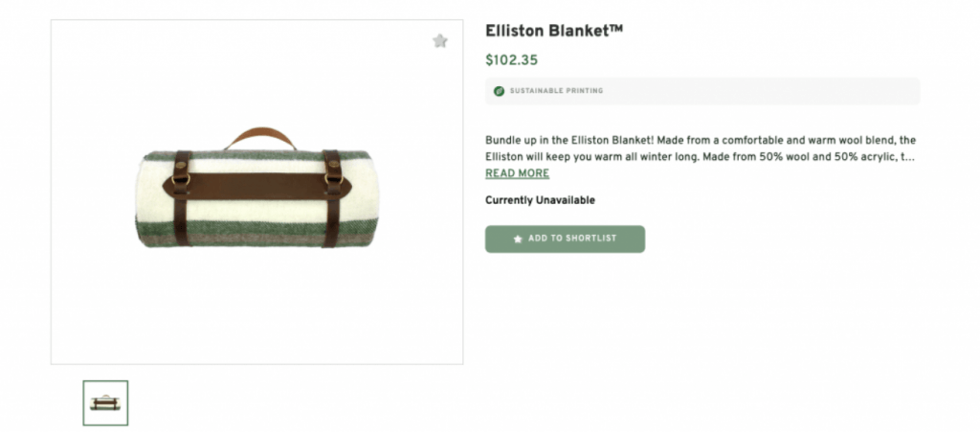Select the blanket thumbnail below the main image

point(105,403)
